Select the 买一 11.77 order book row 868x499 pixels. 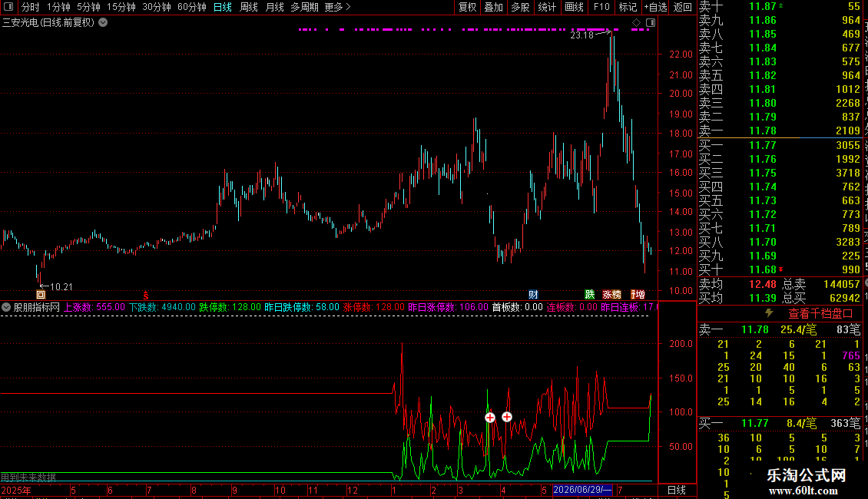point(780,145)
